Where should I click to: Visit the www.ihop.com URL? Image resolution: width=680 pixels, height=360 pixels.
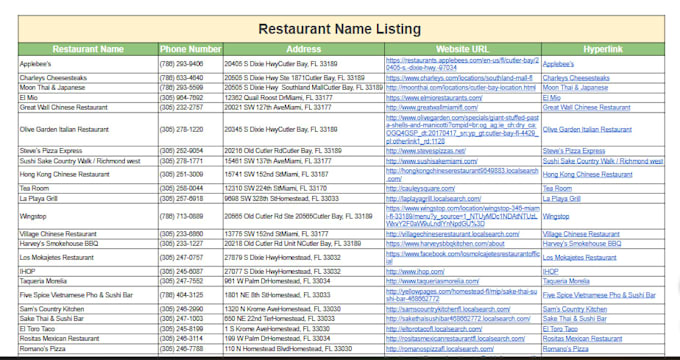[x=415, y=272]
